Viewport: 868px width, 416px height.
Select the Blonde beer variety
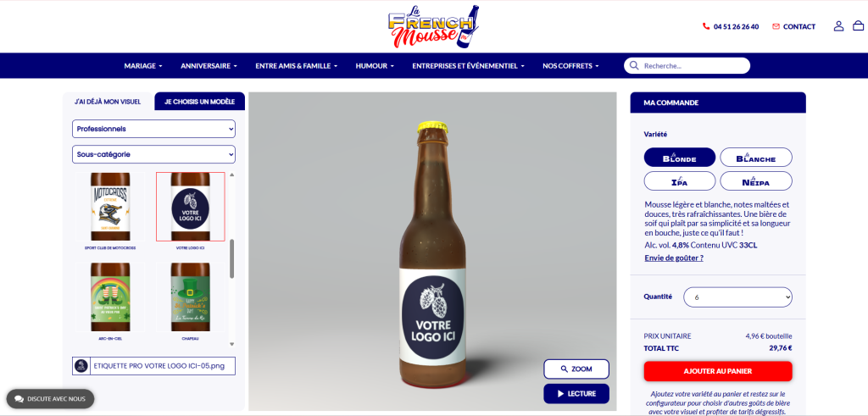pyautogui.click(x=680, y=157)
